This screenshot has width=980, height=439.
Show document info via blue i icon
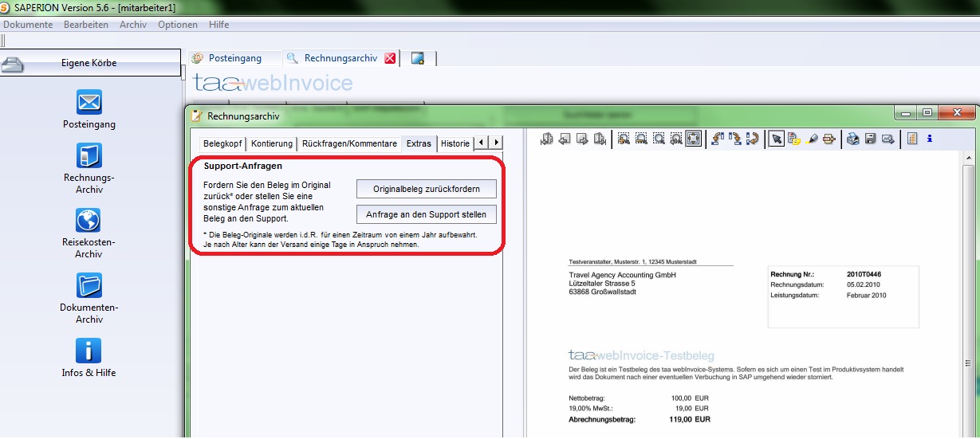(930, 139)
